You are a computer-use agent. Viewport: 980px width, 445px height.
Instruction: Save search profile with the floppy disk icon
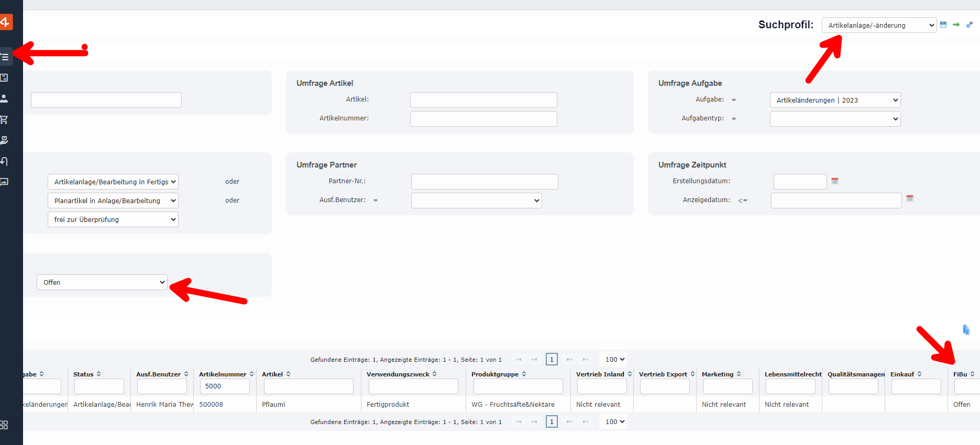point(943,25)
